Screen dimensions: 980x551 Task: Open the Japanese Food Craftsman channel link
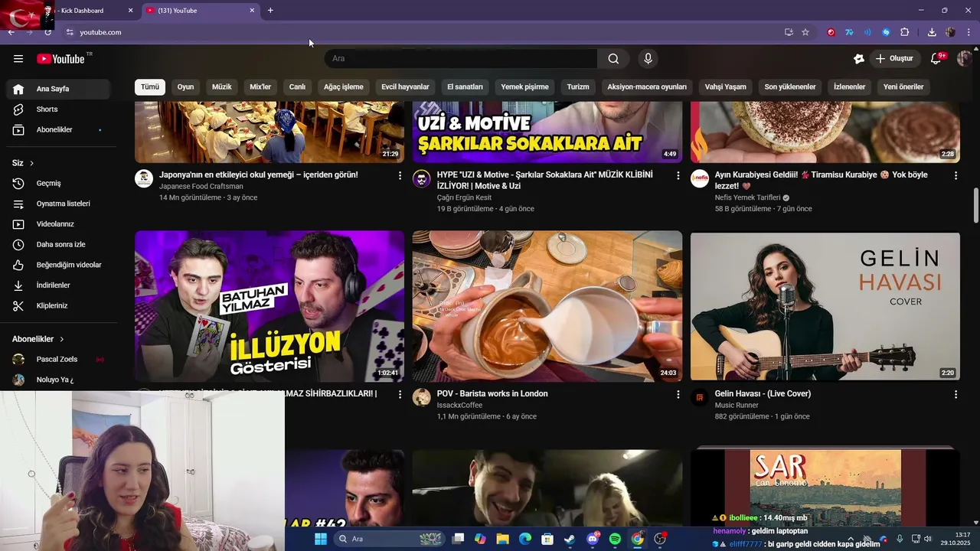point(201,187)
